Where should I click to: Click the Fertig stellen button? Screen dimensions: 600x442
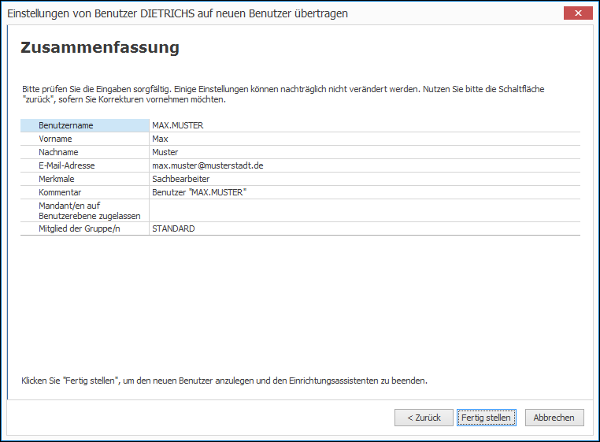486,418
